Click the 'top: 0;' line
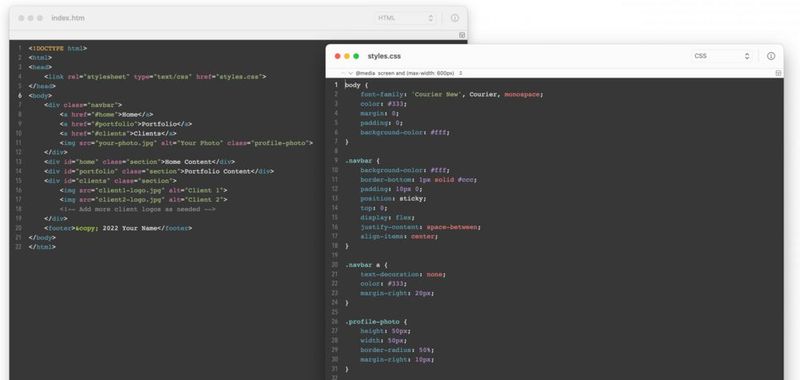The height and width of the screenshot is (380, 800). 374,208
